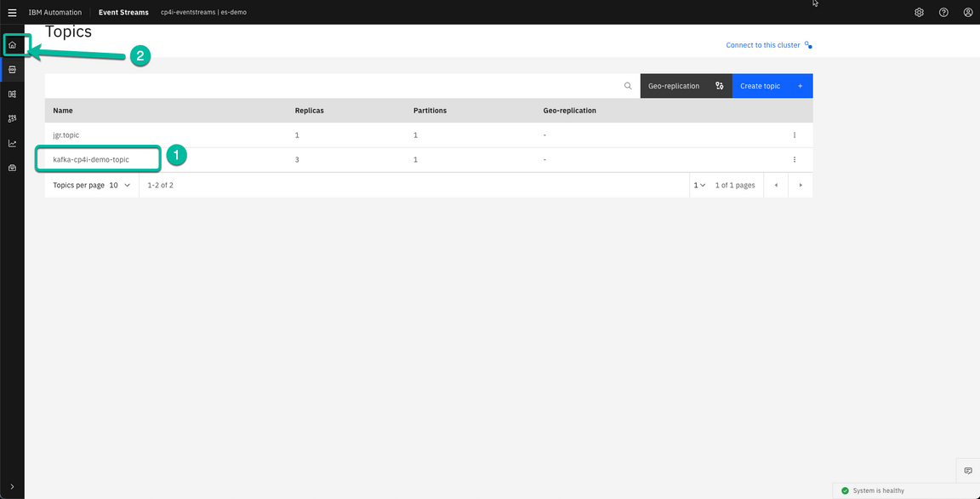This screenshot has width=980, height=499.
Task: Open the Event Streams menu item
Action: pos(123,12)
